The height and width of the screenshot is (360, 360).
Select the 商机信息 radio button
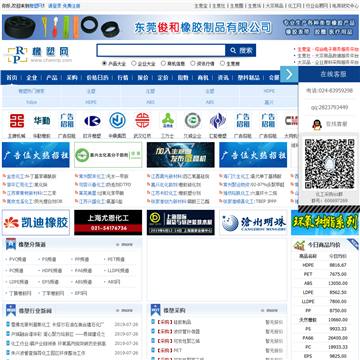coord(163,63)
